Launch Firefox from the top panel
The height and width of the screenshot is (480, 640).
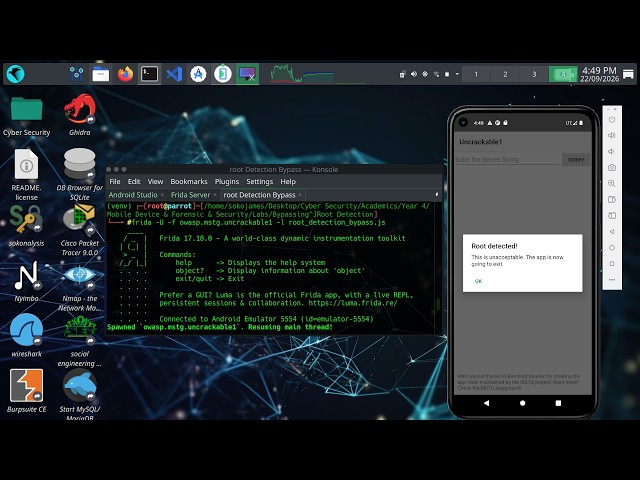coord(125,74)
